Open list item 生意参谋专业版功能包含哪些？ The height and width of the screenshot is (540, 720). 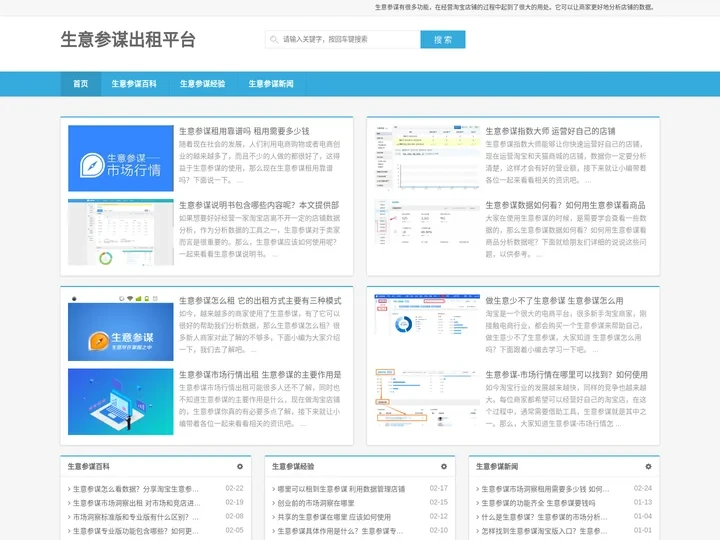[135, 531]
